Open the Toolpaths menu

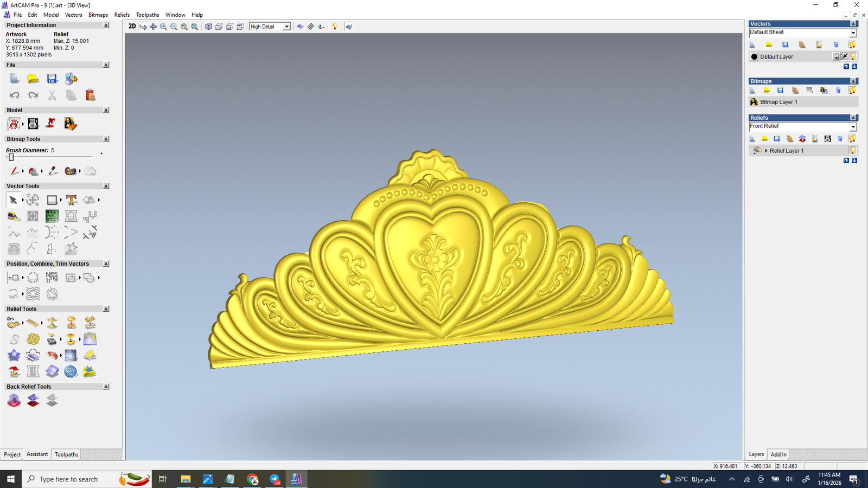148,15
